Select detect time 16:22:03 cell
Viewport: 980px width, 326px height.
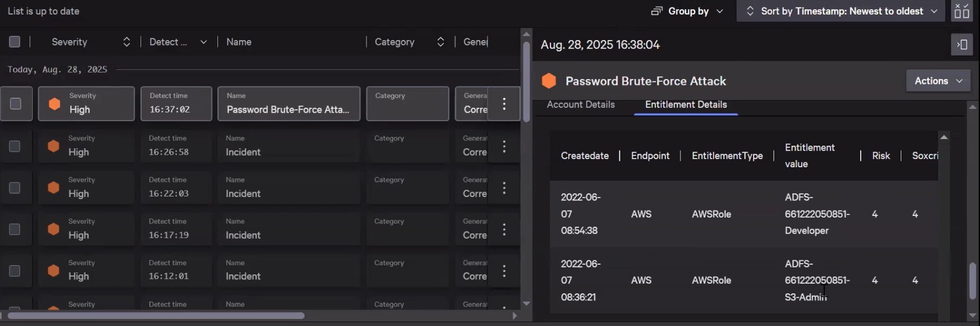(176, 188)
